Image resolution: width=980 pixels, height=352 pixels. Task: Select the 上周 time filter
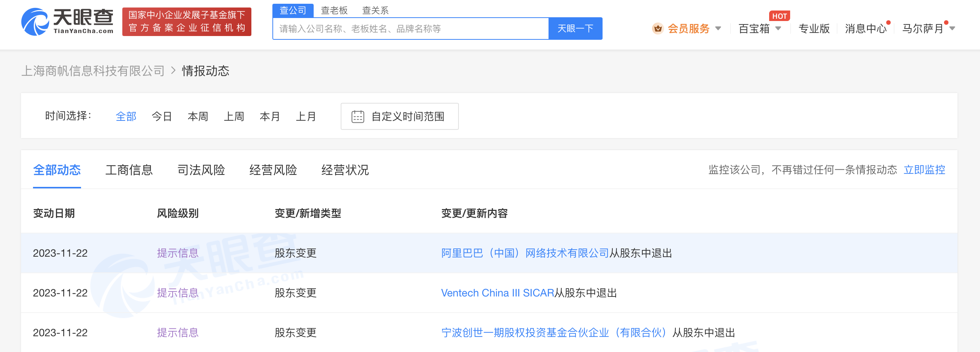[234, 116]
